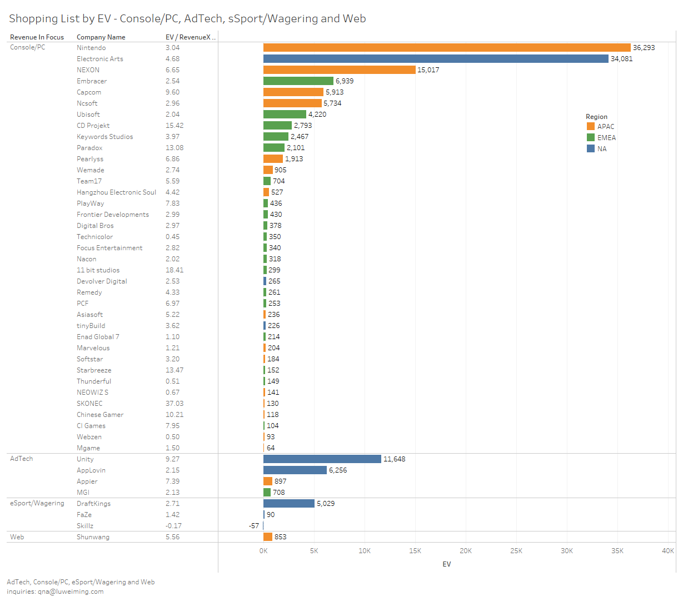
Task: Click the Shunwang bar labeled 853
Action: (x=268, y=537)
